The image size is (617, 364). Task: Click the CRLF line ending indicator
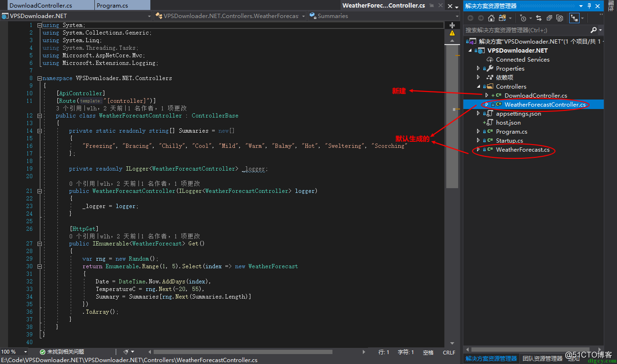tap(449, 352)
